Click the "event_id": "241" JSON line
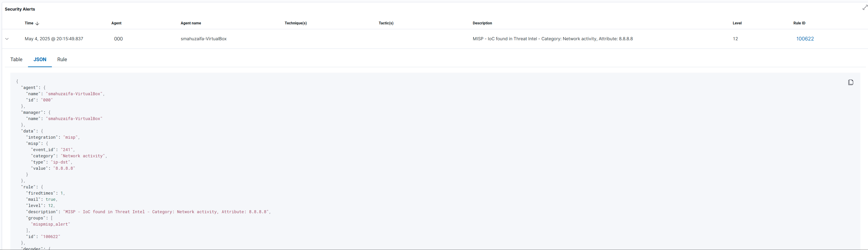Image resolution: width=868 pixels, height=250 pixels. [x=53, y=150]
